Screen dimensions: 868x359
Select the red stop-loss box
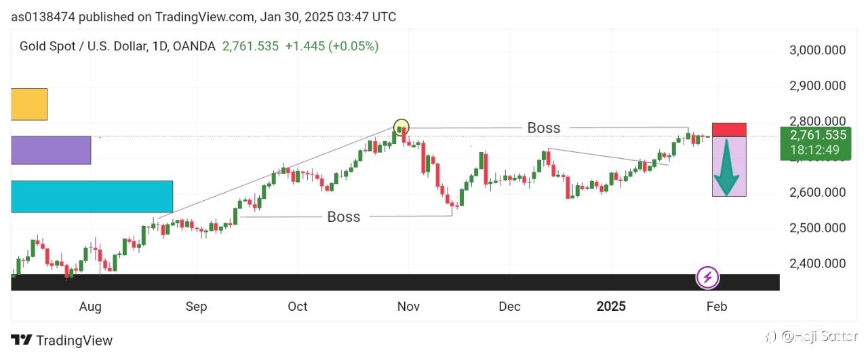729,130
